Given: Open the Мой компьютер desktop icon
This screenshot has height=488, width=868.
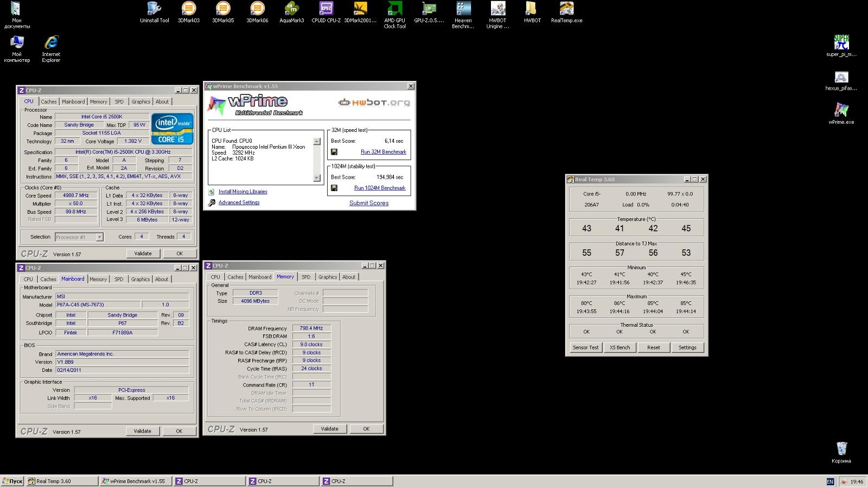Looking at the screenshot, I should point(17,49).
